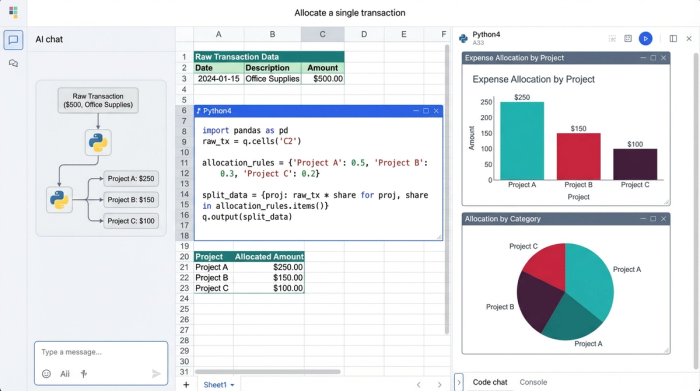Image resolution: width=700 pixels, height=391 pixels.
Task: Minimize the Expense Allocation by Project chart
Action: click(x=643, y=58)
